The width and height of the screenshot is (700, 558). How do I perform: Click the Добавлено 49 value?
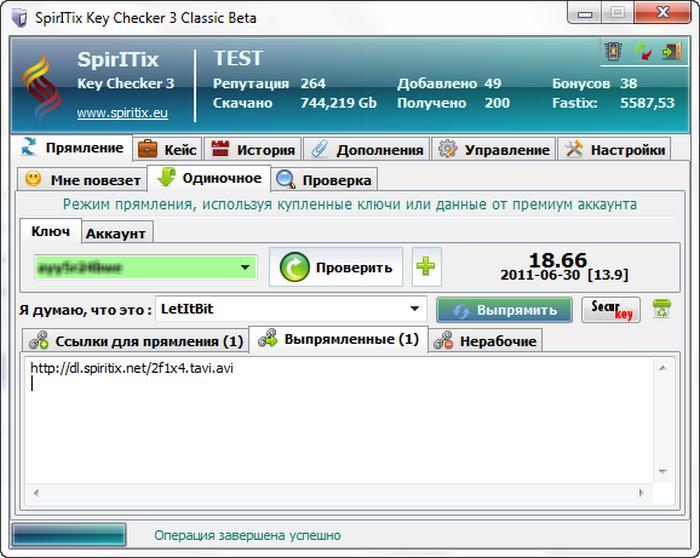(x=493, y=83)
